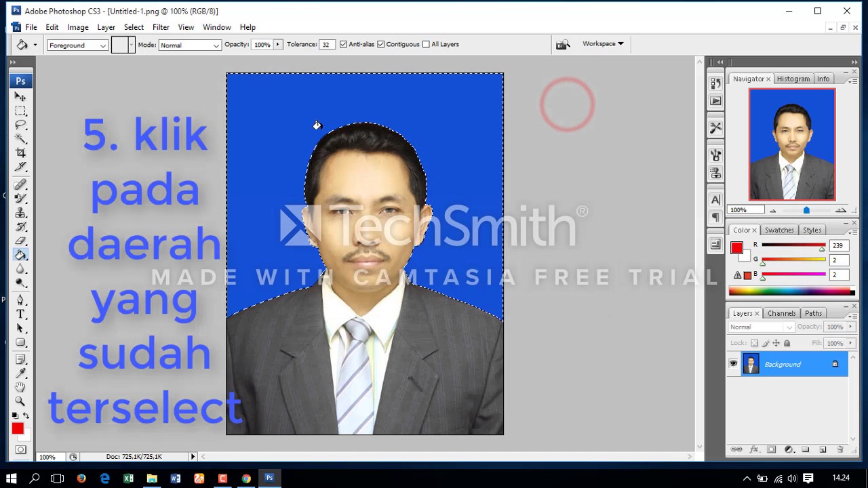Expand the status bar info arrow

193,457
